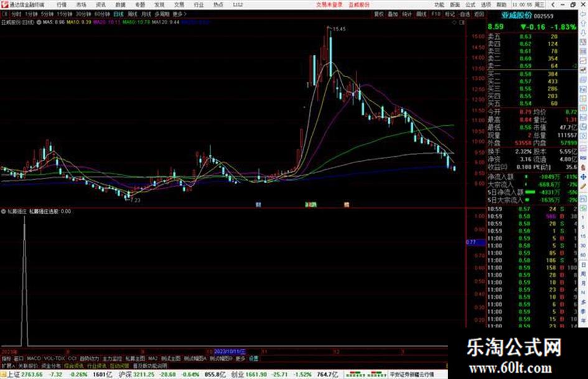Click the 净流入额 row in quote panel
This screenshot has height=379, width=588.
tap(532, 177)
